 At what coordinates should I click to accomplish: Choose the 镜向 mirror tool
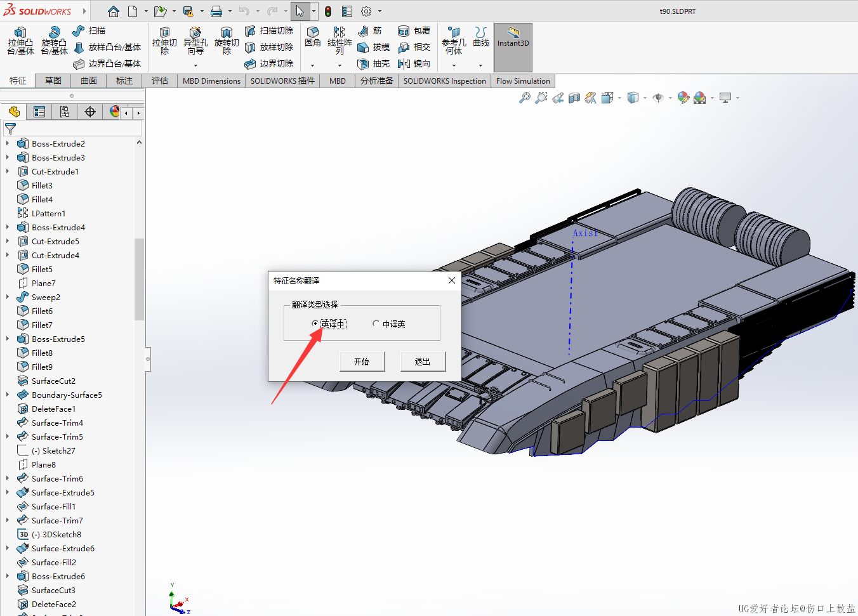point(414,63)
